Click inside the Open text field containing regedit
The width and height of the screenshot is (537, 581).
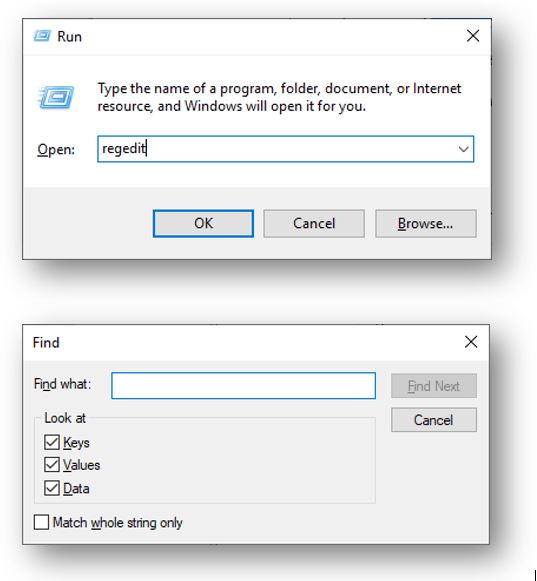[x=285, y=149]
